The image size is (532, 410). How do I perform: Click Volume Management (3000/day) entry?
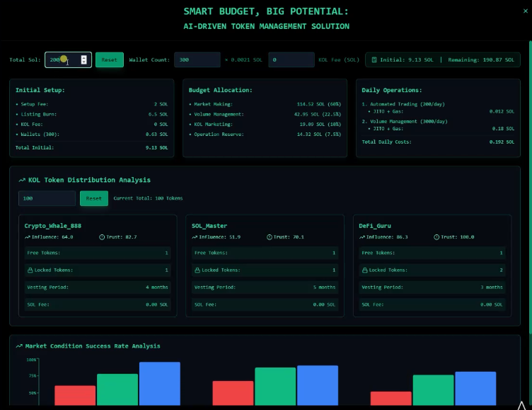tap(405, 122)
